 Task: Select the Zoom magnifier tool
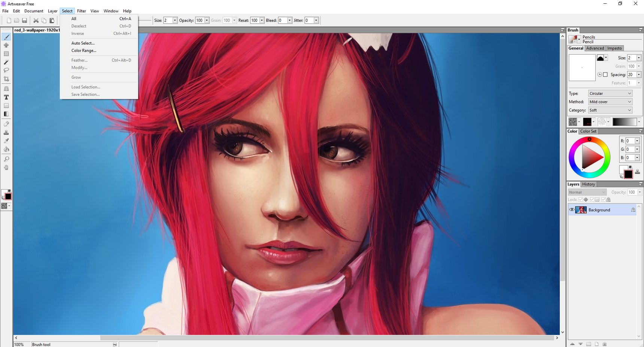6,159
